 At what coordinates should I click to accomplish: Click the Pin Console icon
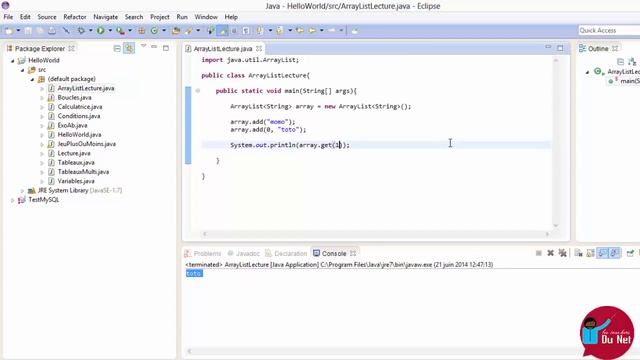(x=630, y=253)
